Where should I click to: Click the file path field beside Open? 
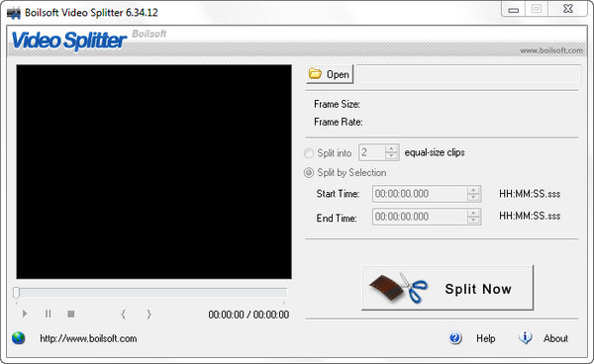(x=468, y=74)
